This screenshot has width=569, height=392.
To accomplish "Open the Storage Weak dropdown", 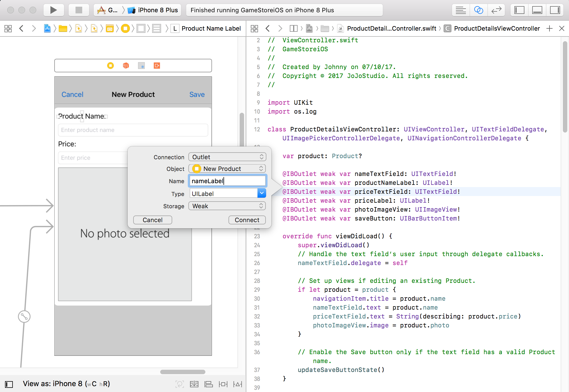I will [227, 206].
